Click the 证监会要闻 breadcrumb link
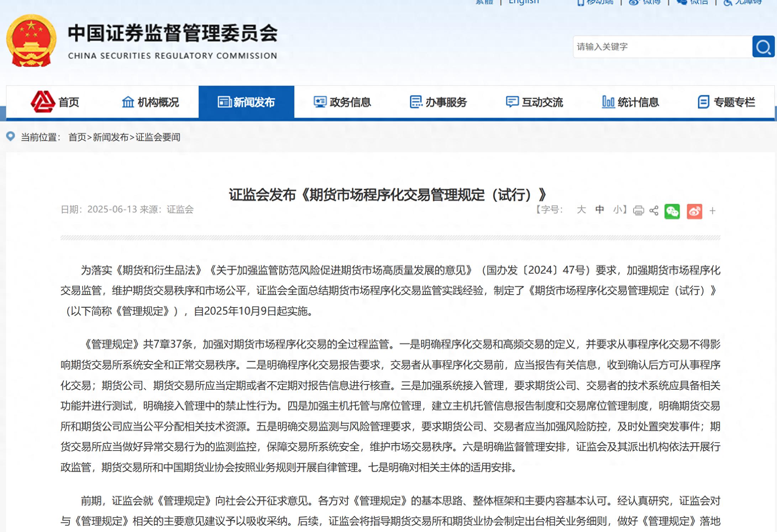 coord(158,137)
